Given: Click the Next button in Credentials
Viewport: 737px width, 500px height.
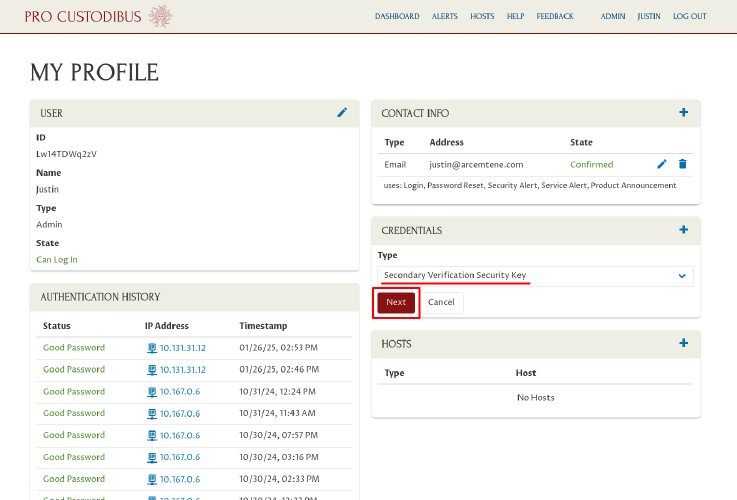Looking at the screenshot, I should click(x=396, y=303).
